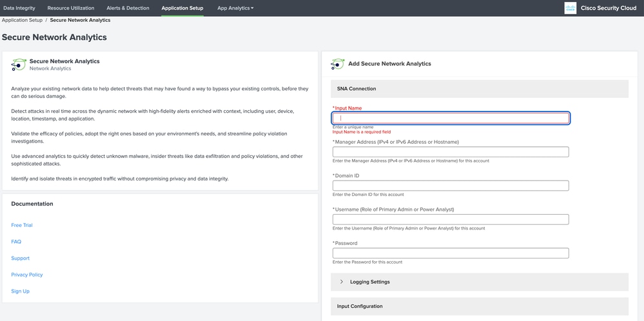
Task: Open the Free Trial documentation link
Action: (x=22, y=225)
